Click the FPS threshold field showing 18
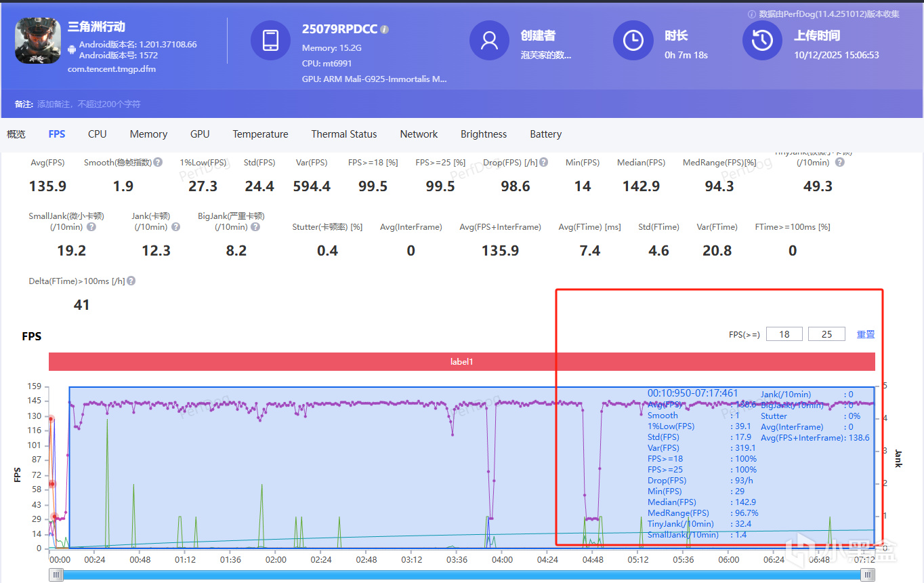924x583 pixels. (784, 334)
